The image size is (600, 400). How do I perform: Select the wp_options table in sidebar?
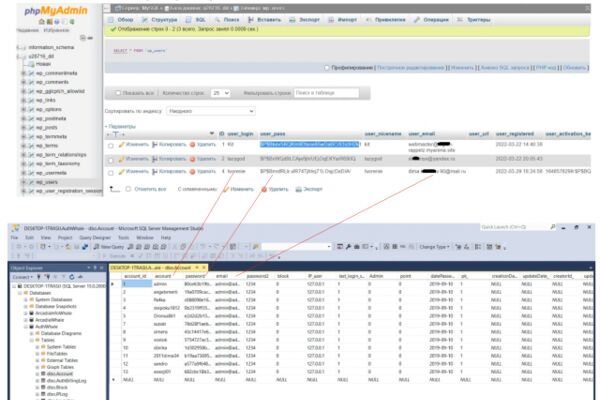49,109
